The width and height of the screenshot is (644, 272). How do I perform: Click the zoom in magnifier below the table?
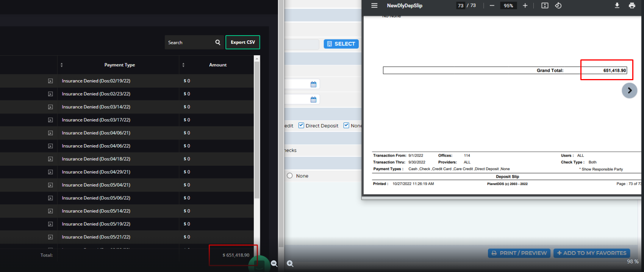point(290,264)
